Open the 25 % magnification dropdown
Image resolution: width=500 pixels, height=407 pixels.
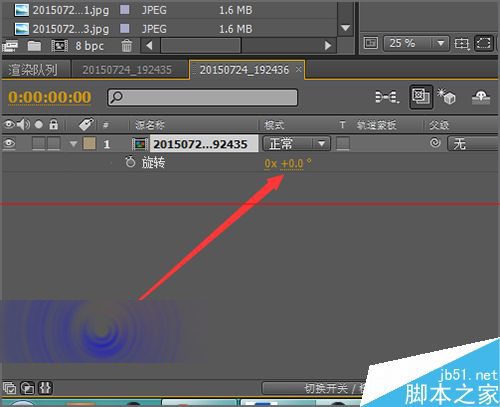(415, 43)
